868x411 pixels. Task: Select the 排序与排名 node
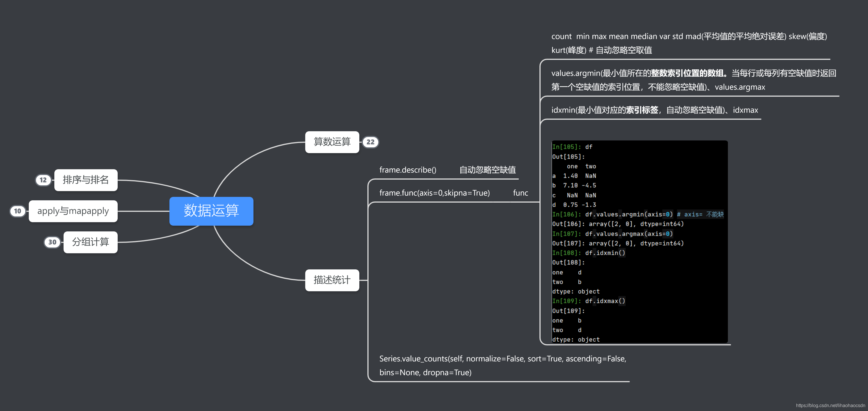click(x=86, y=180)
